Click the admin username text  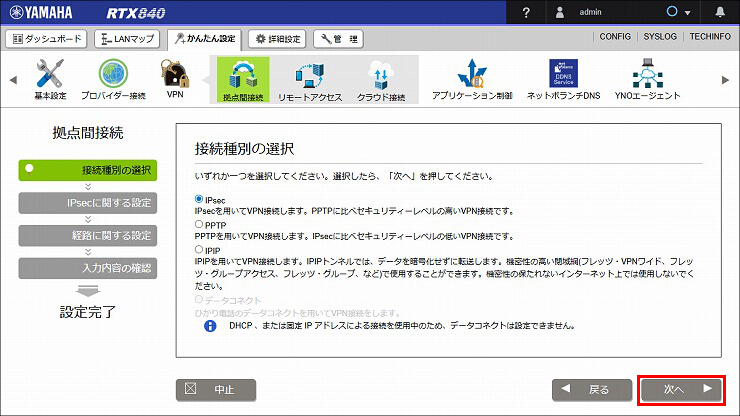590,12
